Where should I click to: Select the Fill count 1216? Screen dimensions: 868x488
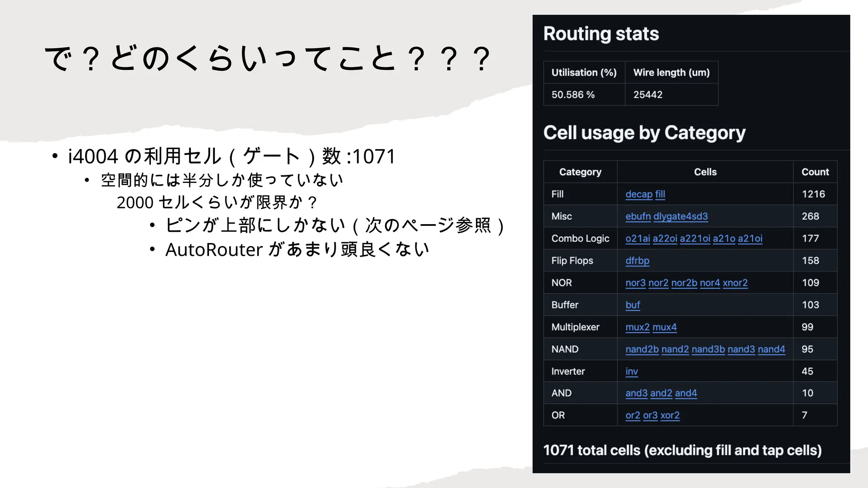click(x=813, y=194)
